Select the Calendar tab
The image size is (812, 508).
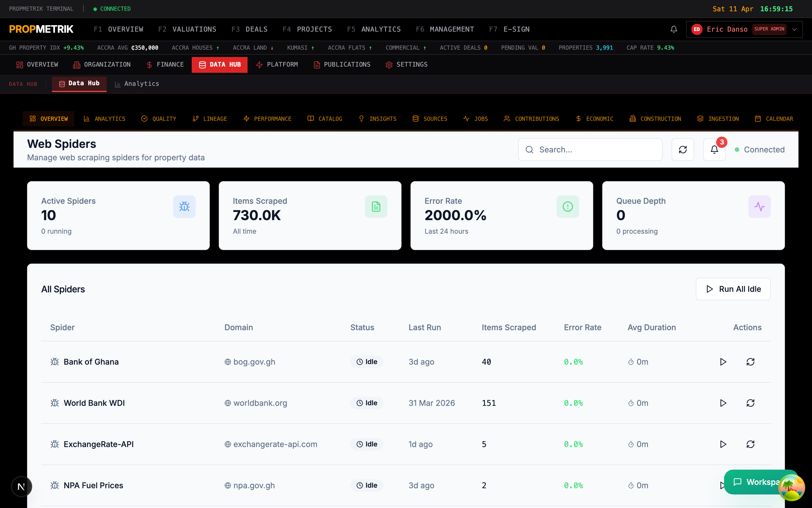click(x=774, y=119)
